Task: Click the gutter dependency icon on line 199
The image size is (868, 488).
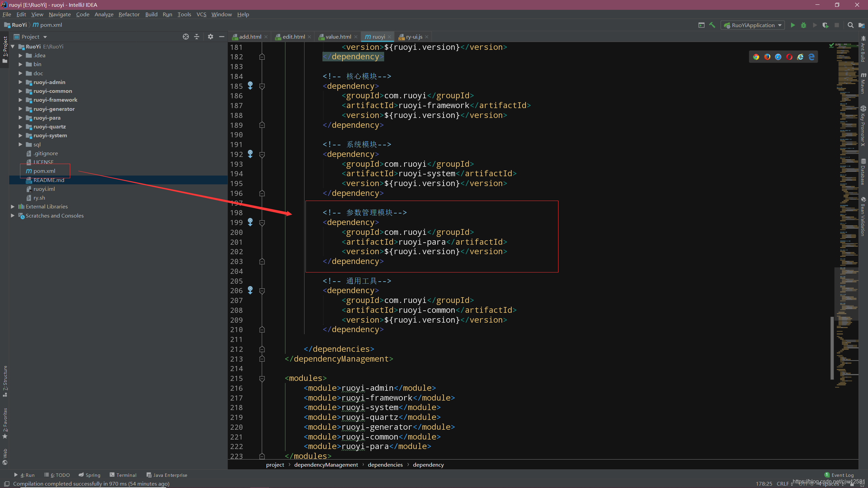Action: 250,222
